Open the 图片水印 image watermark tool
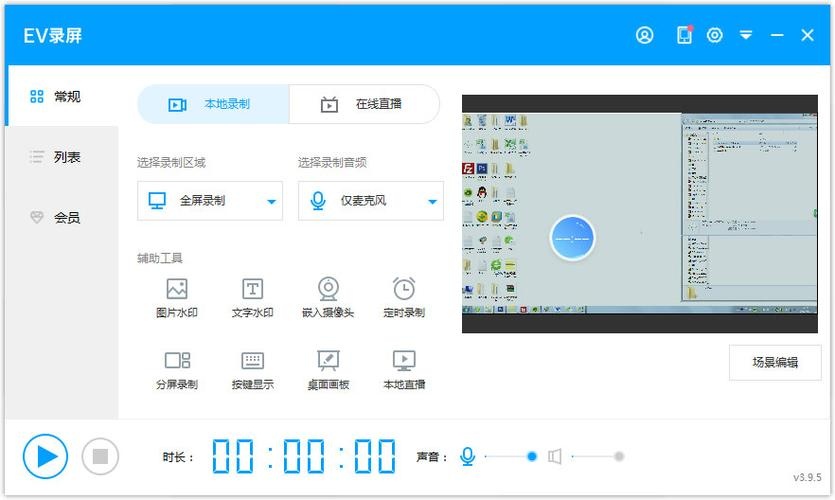Viewport: 835px width, 500px height. pos(177,297)
